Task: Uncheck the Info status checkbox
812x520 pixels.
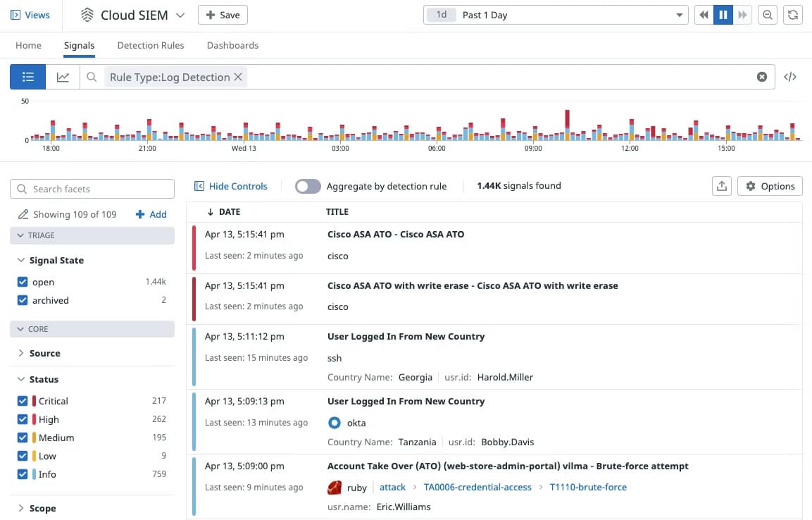Action: (23, 474)
